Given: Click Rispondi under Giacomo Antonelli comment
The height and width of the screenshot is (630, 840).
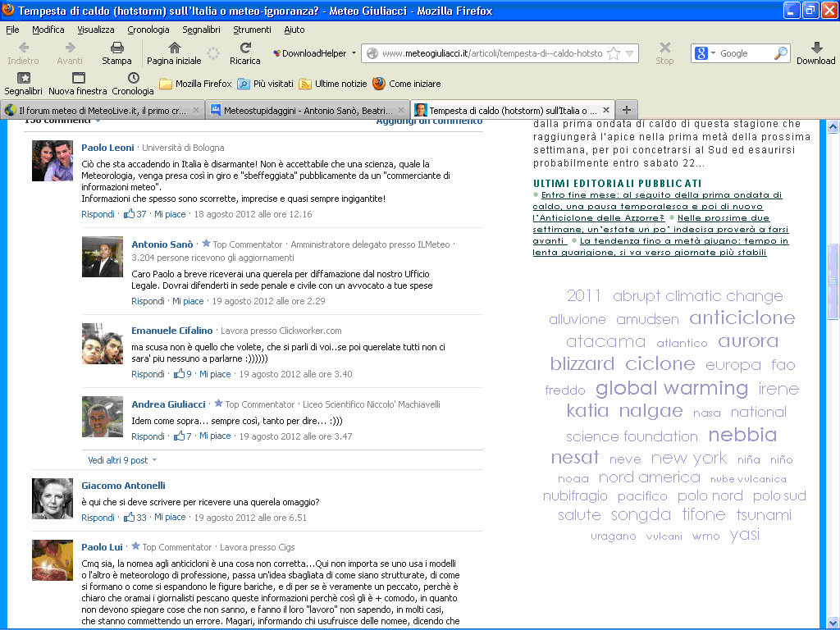Looking at the screenshot, I should (x=98, y=518).
